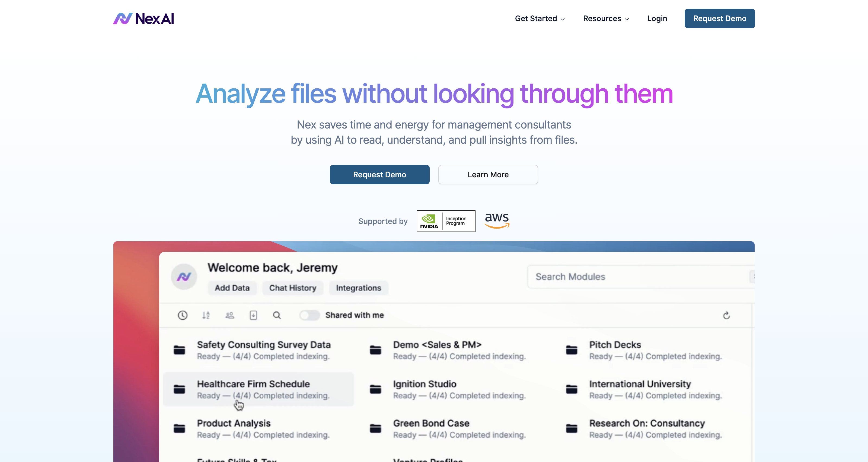Click the sort order icon

coord(206,315)
